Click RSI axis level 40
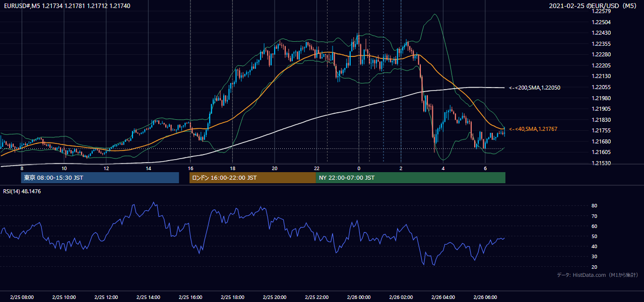This screenshot has width=644, height=302. click(x=595, y=247)
